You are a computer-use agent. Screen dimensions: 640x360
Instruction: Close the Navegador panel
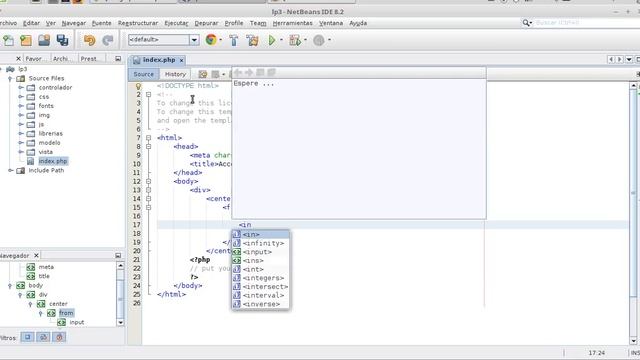(36, 256)
